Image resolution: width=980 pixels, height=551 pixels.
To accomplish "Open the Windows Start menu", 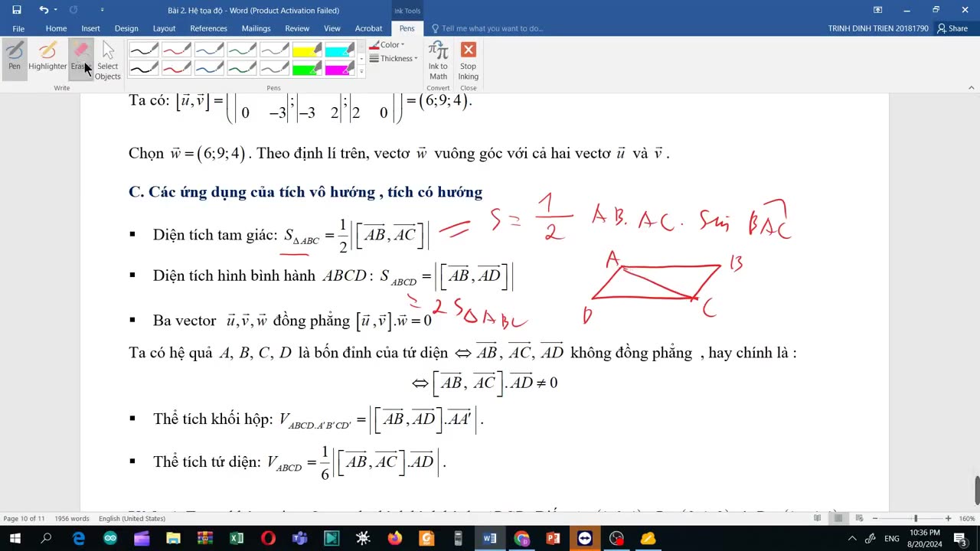I will click(15, 538).
